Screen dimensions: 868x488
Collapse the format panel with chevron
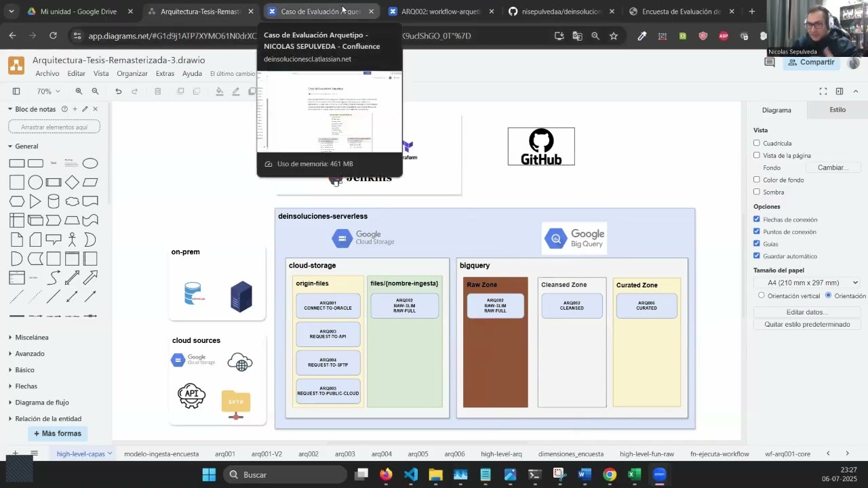point(854,91)
